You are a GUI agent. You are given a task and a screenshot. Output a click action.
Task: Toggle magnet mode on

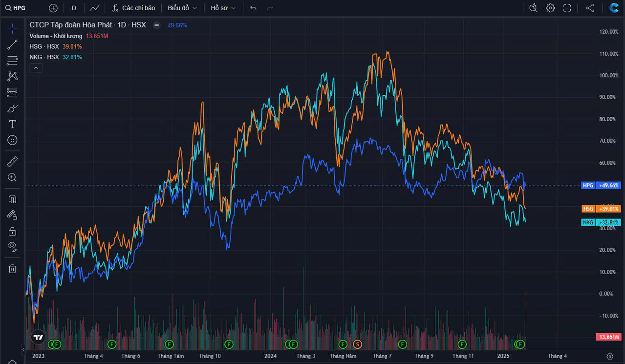click(x=12, y=199)
